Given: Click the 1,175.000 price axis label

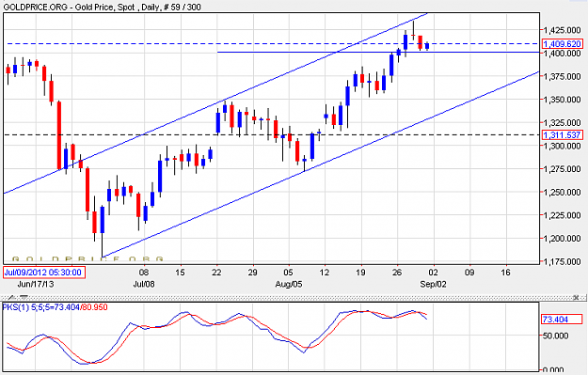Looking at the screenshot, I should 562,261.
